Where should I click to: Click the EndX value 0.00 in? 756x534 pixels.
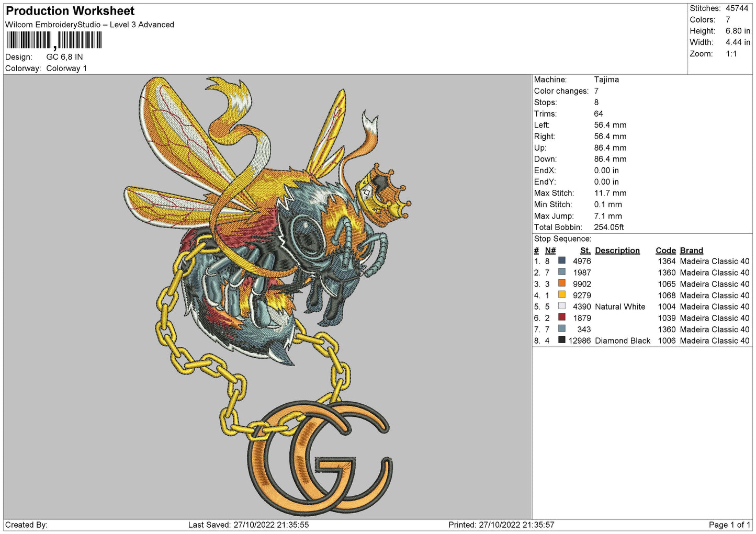pos(606,171)
